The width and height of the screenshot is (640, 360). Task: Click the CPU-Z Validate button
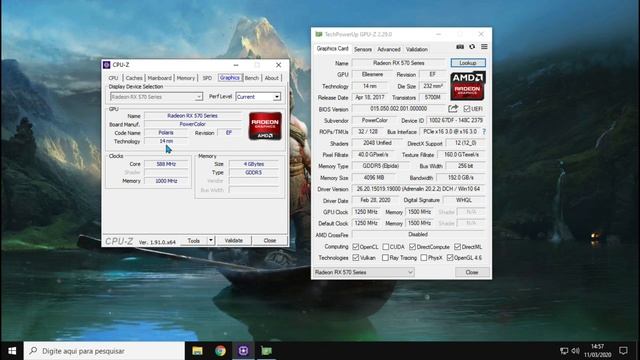coord(234,240)
